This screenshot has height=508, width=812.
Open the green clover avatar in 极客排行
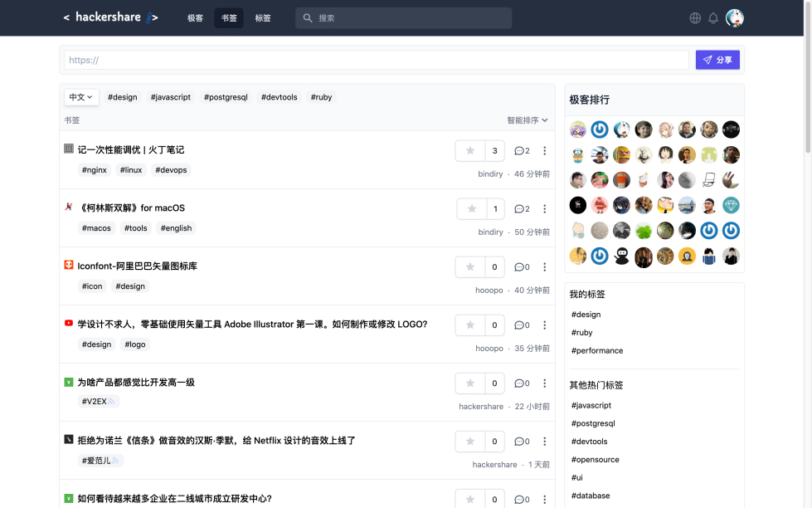(x=644, y=231)
